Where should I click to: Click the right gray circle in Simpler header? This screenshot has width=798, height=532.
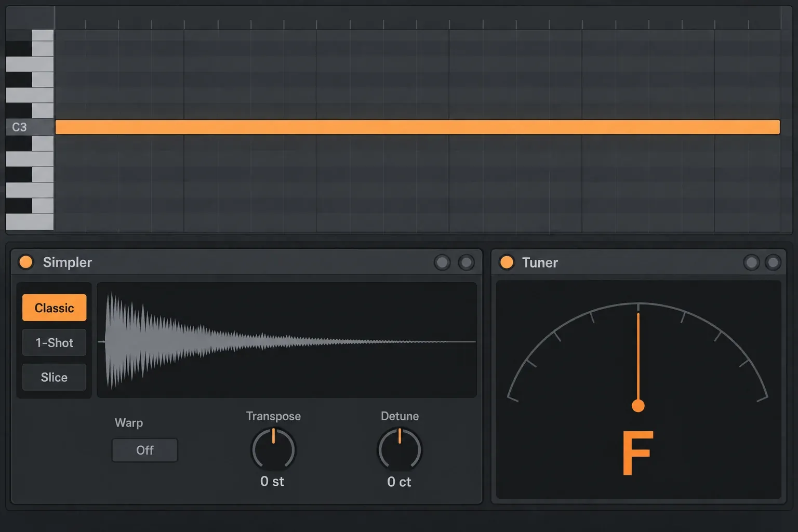coord(466,262)
